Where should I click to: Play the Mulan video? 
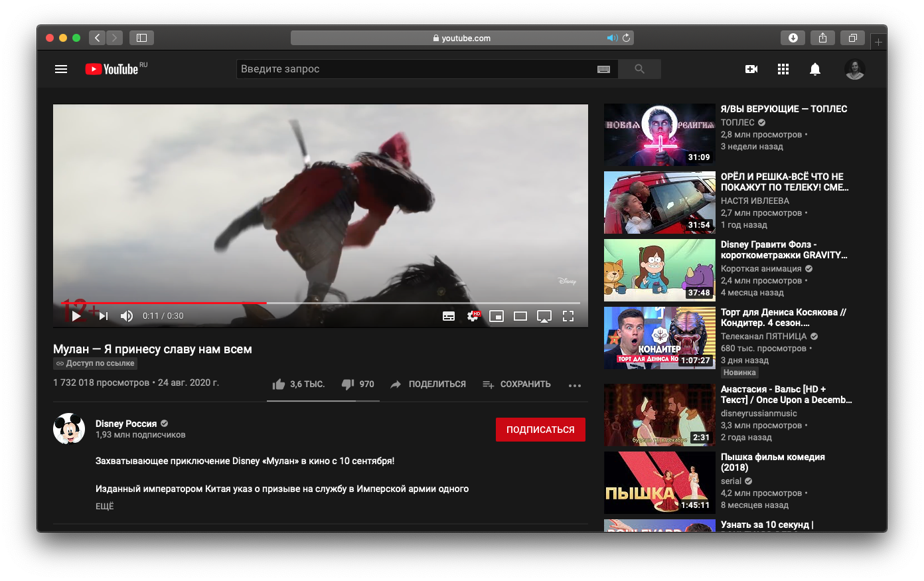click(76, 316)
